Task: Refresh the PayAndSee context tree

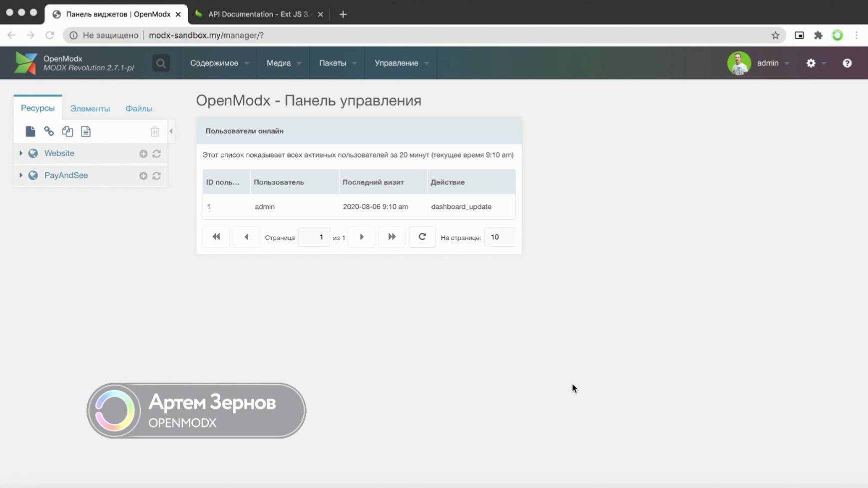Action: [x=156, y=176]
